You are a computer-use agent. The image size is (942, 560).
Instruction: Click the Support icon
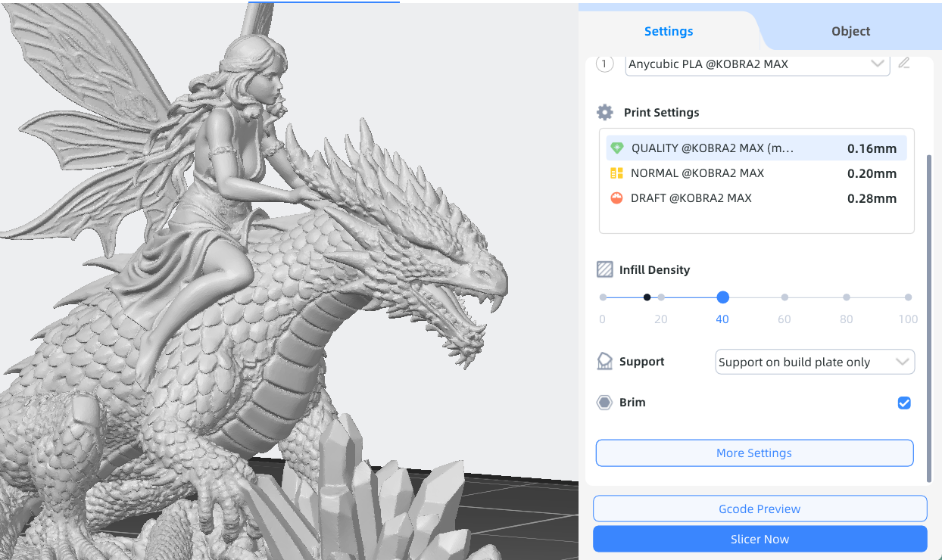tap(604, 362)
